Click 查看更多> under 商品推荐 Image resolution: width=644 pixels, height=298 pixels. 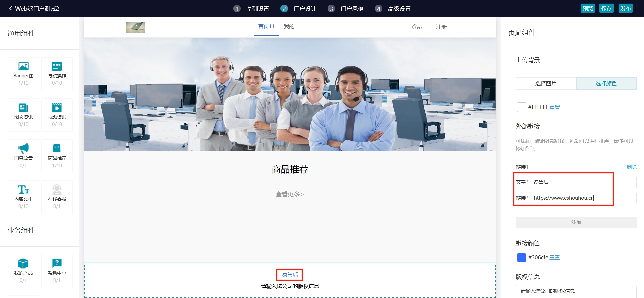(x=289, y=194)
